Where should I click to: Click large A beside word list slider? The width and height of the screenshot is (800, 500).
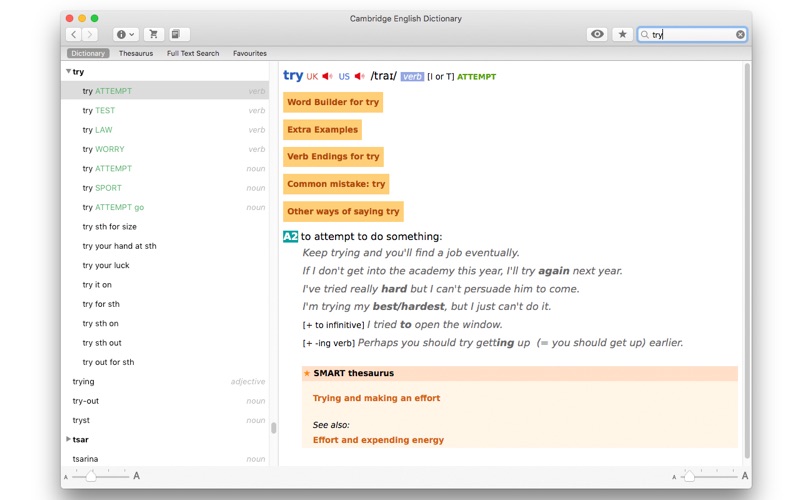tap(136, 476)
